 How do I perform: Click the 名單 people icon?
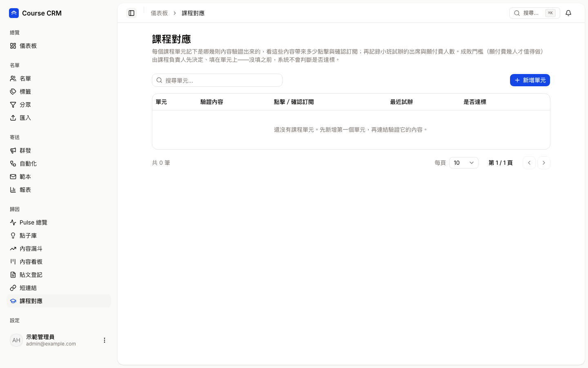[13, 79]
